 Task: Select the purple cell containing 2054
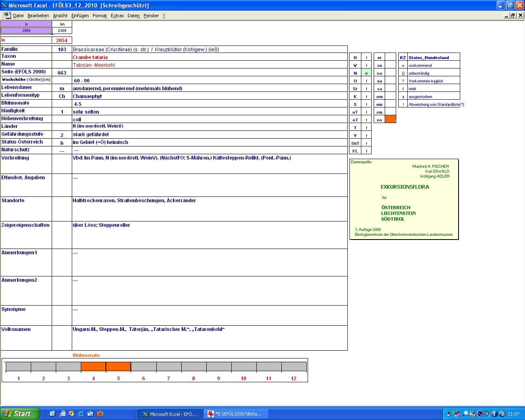(x=26, y=30)
